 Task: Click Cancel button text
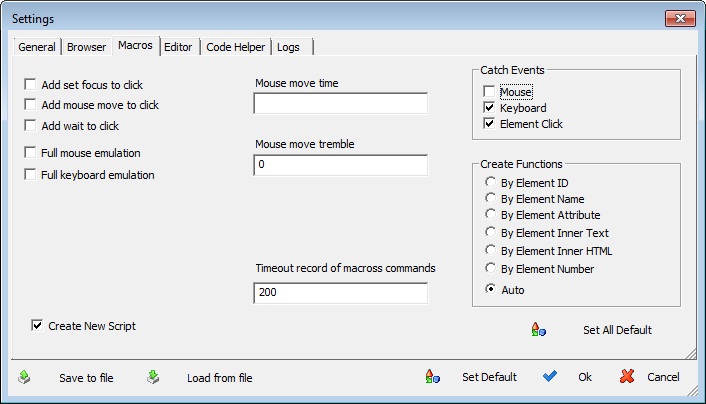[663, 377]
